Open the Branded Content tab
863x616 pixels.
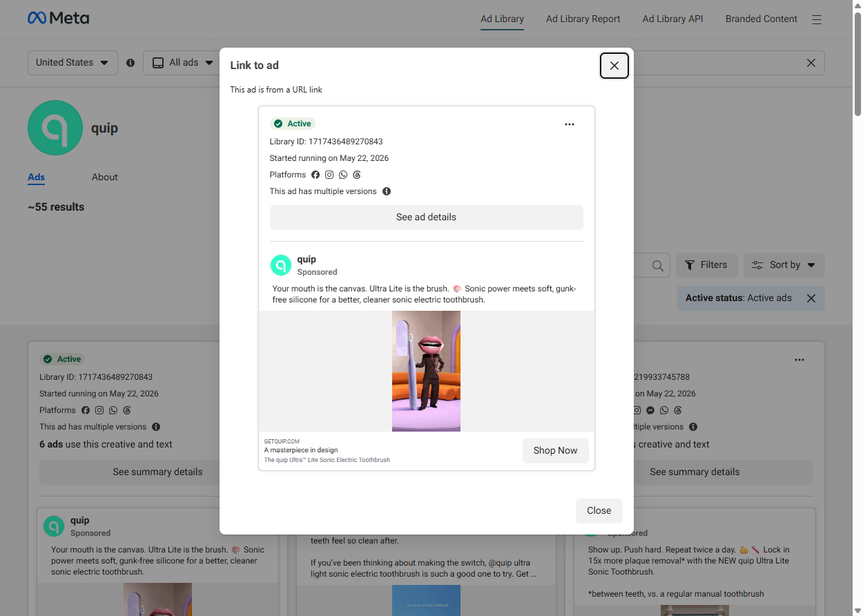(761, 19)
